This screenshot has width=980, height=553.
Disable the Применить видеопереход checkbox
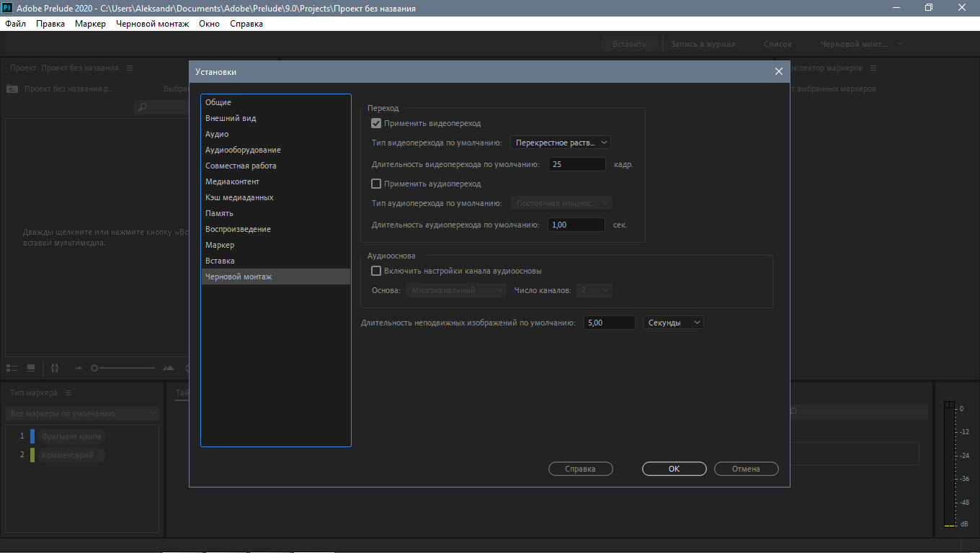coord(375,124)
